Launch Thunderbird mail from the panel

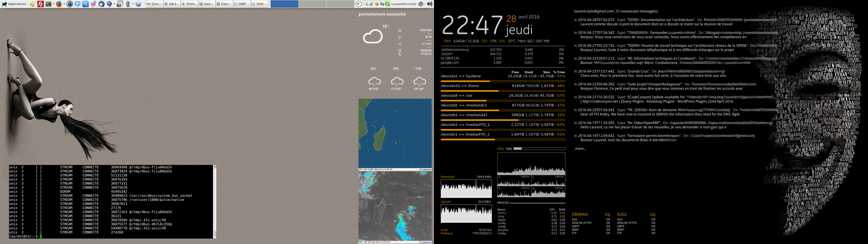[101, 4]
